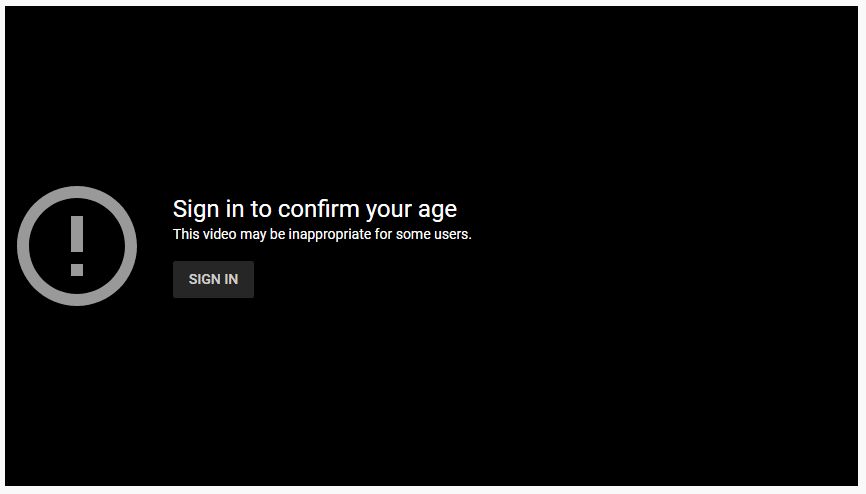Click the top arc of the warning circle
The height and width of the screenshot is (494, 866).
[77, 193]
